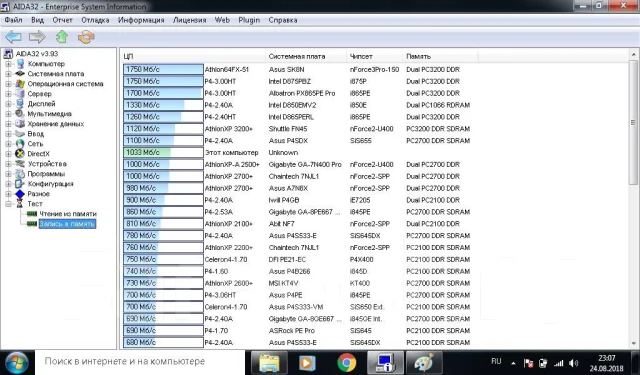Click the blue diamond Разное icon
Screen dimensions: 640x375
(x=20, y=194)
